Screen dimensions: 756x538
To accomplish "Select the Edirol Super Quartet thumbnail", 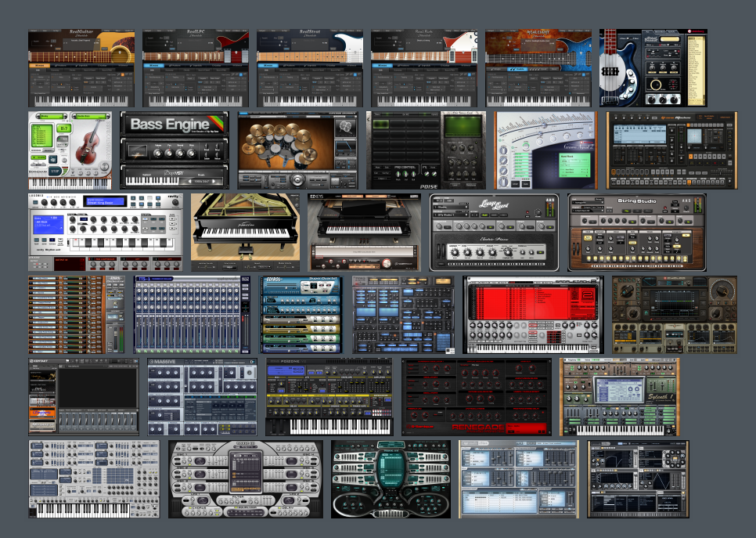I will coord(301,315).
